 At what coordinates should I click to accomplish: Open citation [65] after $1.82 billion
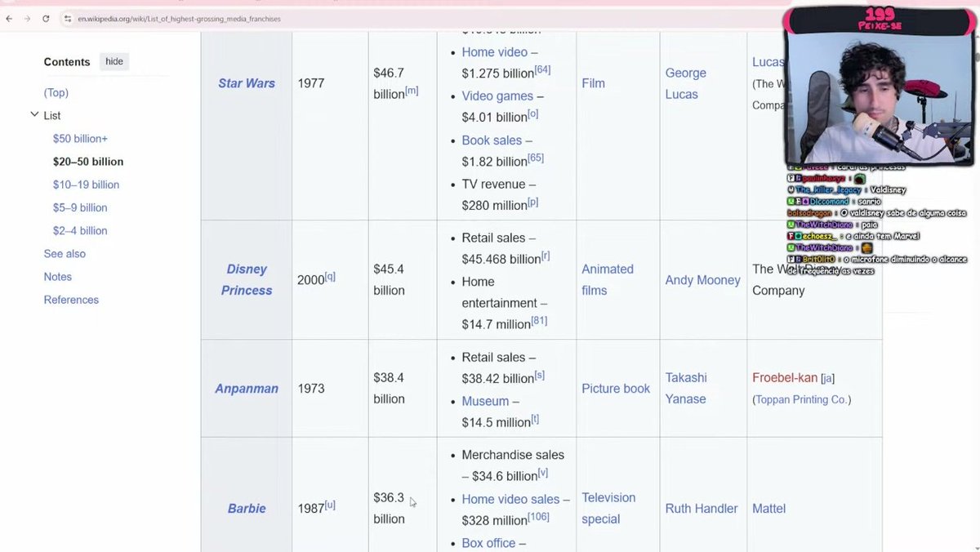click(536, 158)
